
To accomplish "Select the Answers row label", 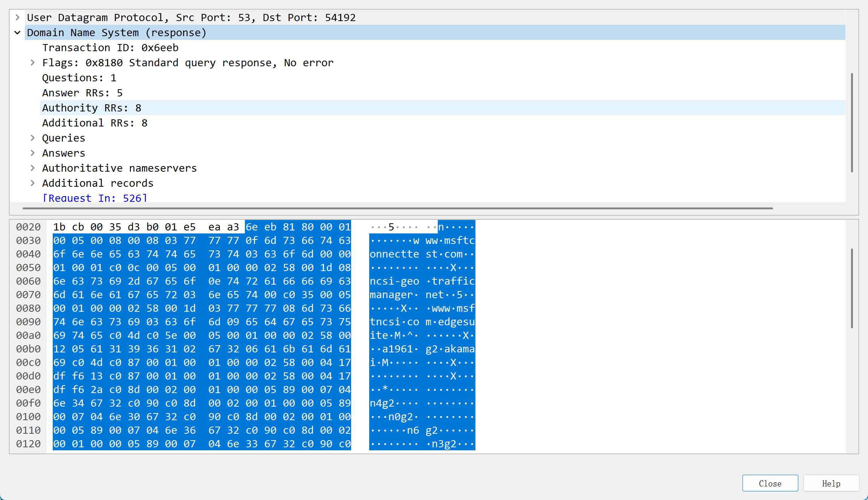I will click(64, 153).
